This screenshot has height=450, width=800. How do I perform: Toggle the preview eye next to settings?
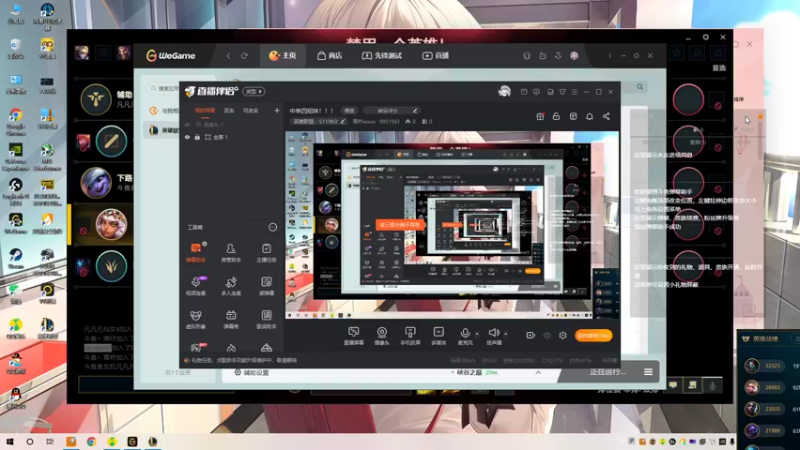coord(547,335)
